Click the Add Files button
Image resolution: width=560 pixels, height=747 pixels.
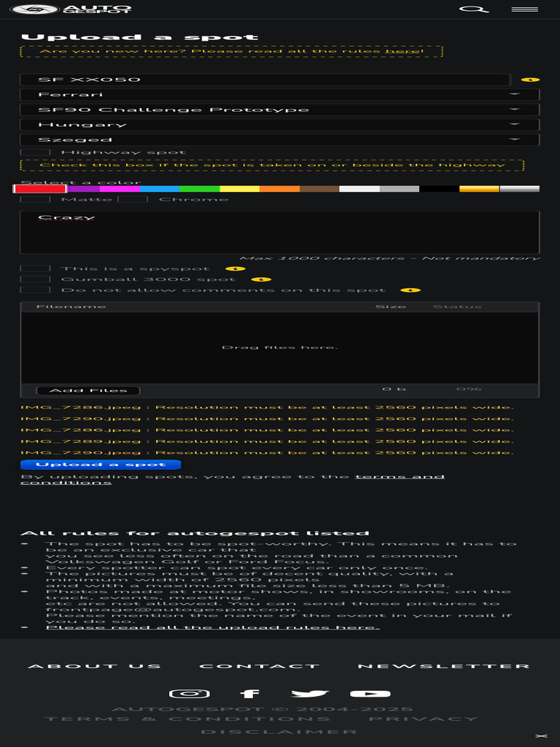pos(88,391)
